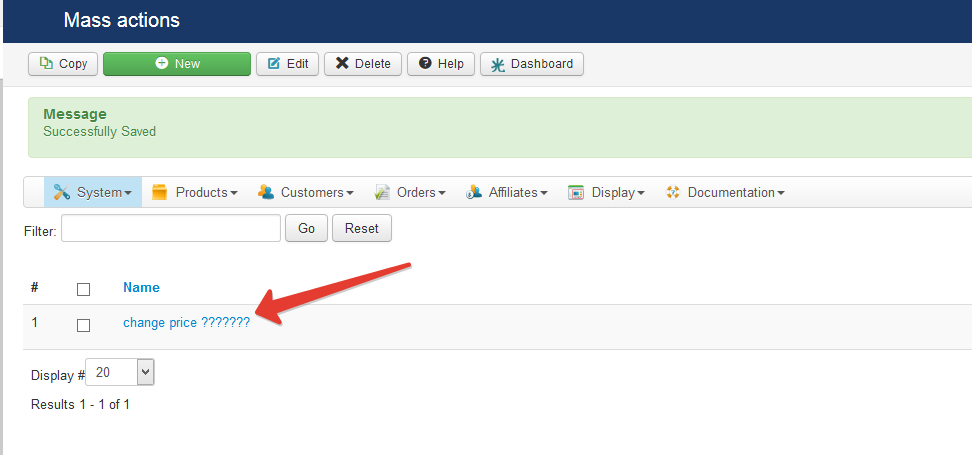The width and height of the screenshot is (972, 455).
Task: Open the Display # dropdown
Action: 120,372
